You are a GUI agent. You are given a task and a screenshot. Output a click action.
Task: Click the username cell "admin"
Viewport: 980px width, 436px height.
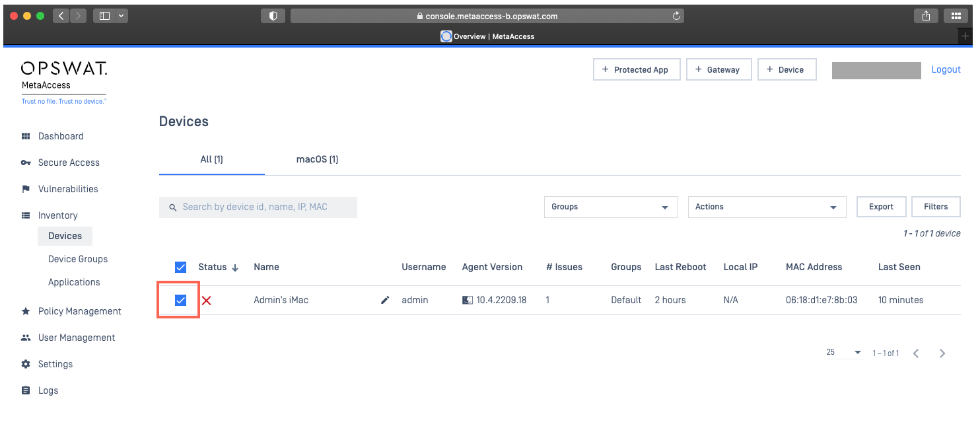click(415, 300)
